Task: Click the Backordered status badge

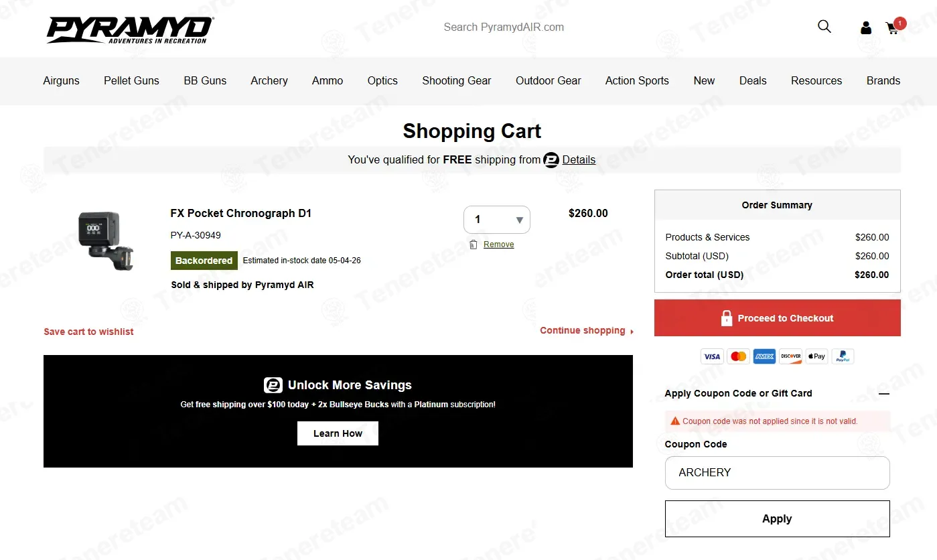Action: pos(204,261)
